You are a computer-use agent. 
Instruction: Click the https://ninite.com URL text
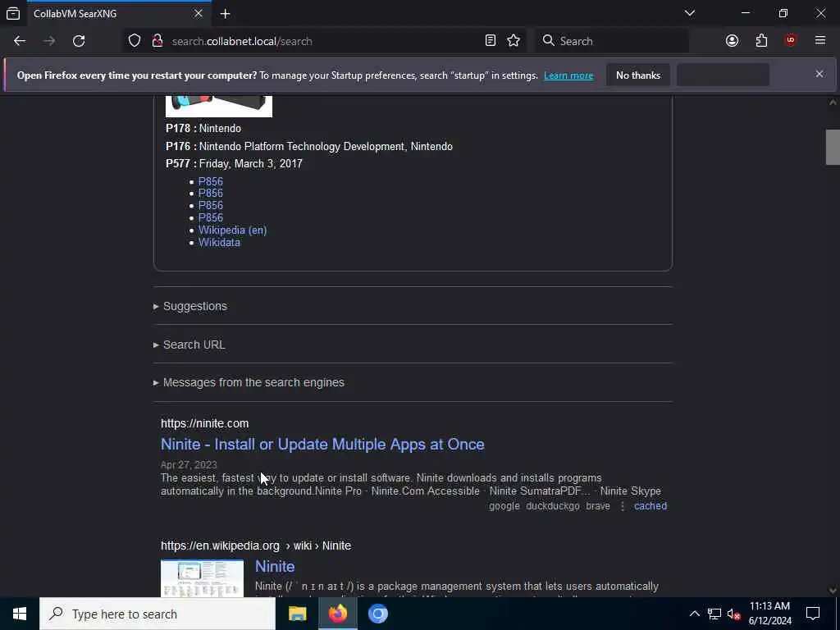tap(204, 423)
